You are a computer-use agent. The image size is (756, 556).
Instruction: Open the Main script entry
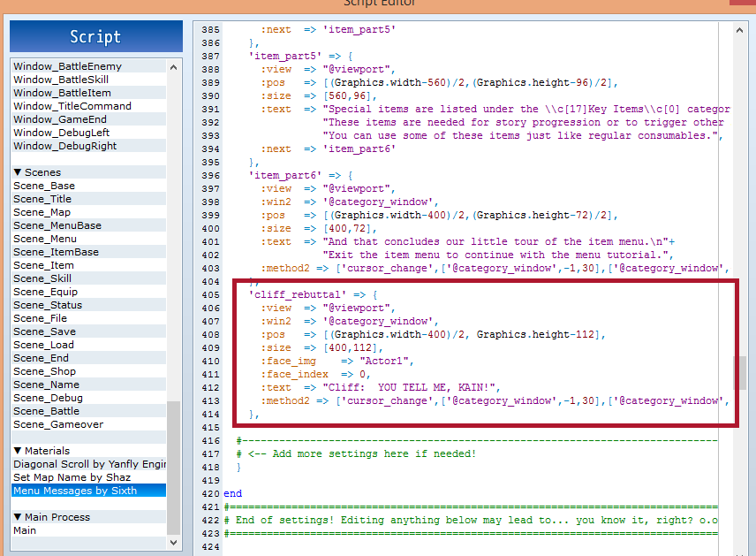point(88,530)
